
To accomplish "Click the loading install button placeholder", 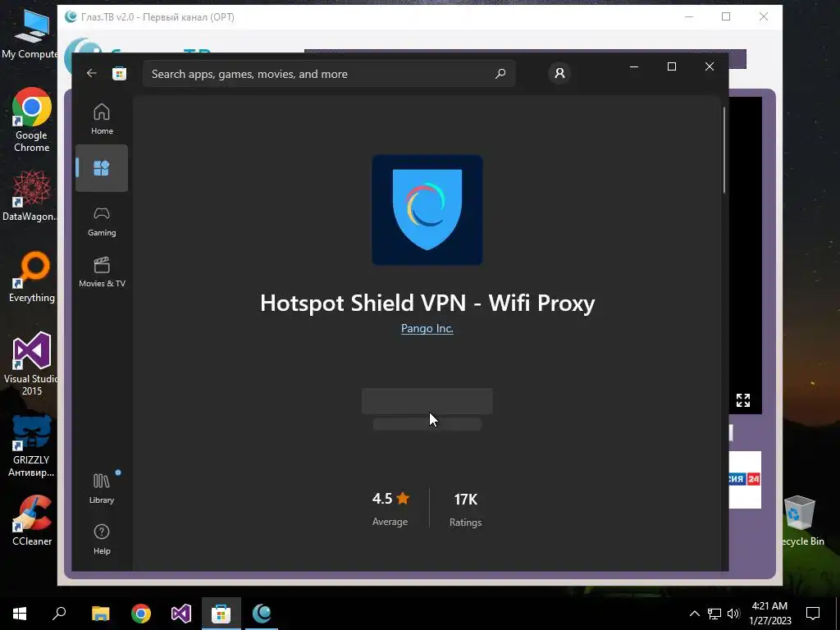I will (x=427, y=401).
